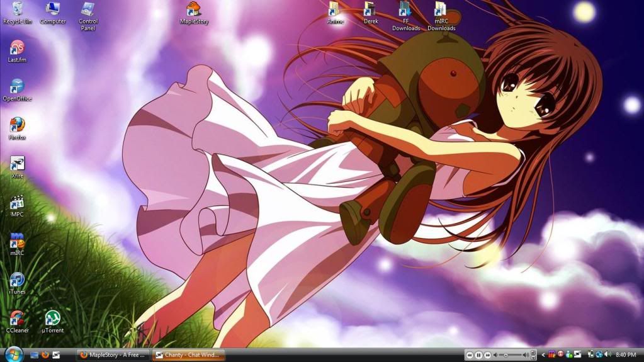Screen dimensions: 644x362
Task: Click Show Desktop in Quick Launch
Action: click(35, 355)
